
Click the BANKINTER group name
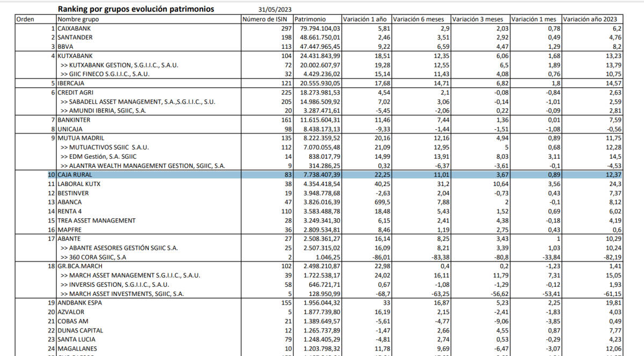74,120
